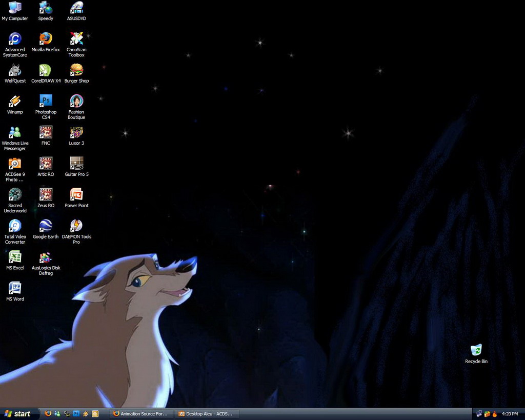Launch Firefox from the Quick Launch bar
The width and height of the screenshot is (525, 420).
tap(48, 414)
